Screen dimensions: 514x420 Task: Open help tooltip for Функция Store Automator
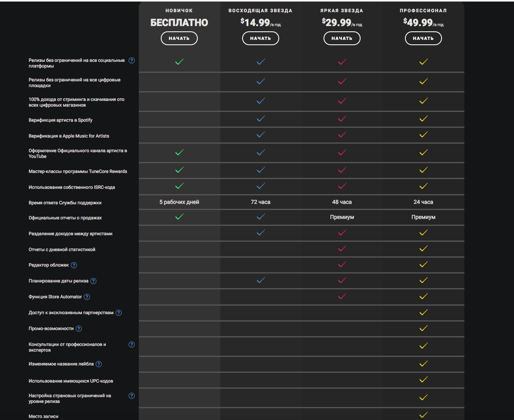[x=87, y=297]
